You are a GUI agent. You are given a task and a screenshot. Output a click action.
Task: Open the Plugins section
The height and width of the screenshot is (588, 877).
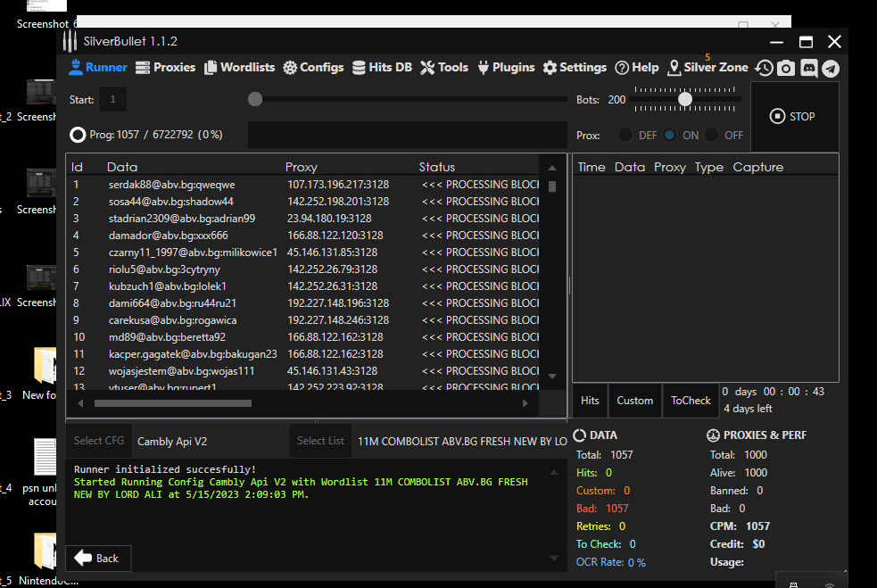pos(506,68)
